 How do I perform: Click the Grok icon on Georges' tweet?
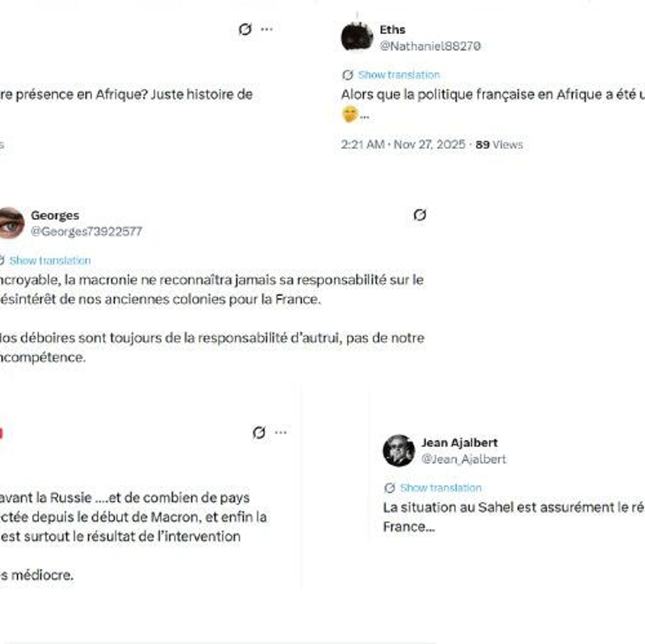pyautogui.click(x=420, y=215)
